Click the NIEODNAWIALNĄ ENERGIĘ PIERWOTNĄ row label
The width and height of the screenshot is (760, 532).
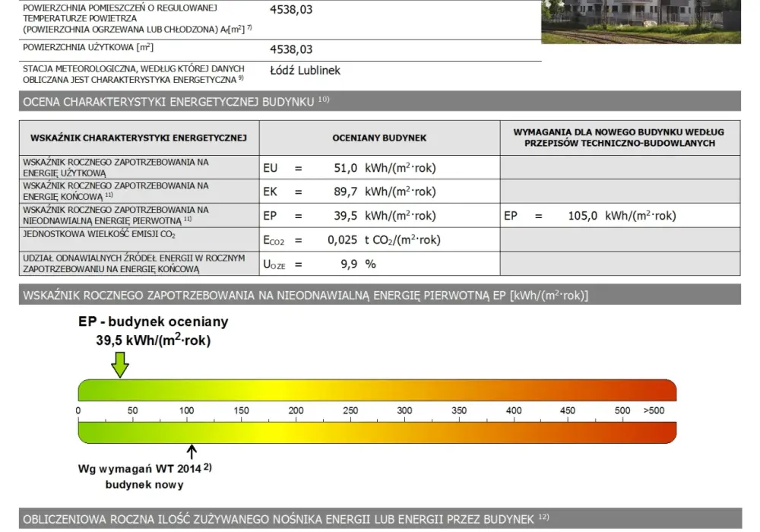tap(116, 216)
